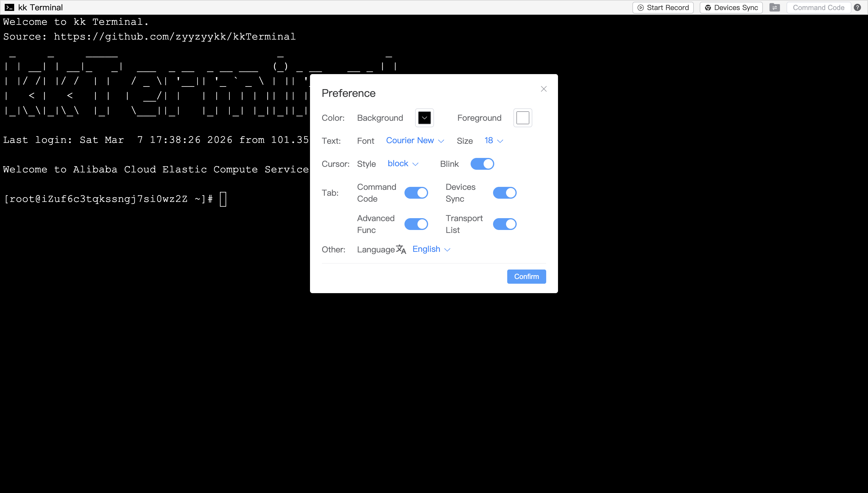This screenshot has height=493, width=868.
Task: Disable the Command Code tab toggle
Action: (416, 193)
